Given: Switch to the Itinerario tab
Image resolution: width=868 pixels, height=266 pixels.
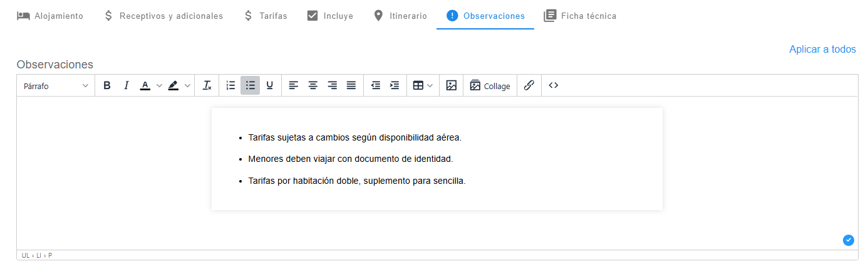Looking at the screenshot, I should pos(400,16).
